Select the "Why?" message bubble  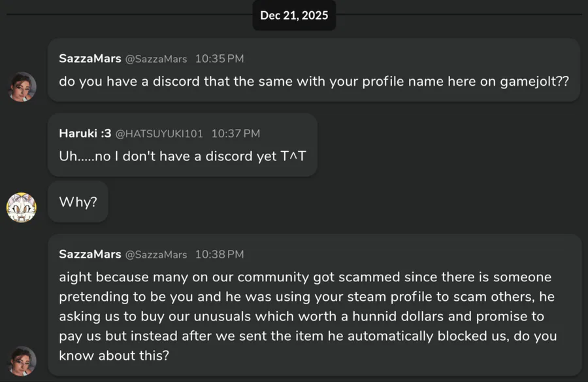[x=78, y=201]
